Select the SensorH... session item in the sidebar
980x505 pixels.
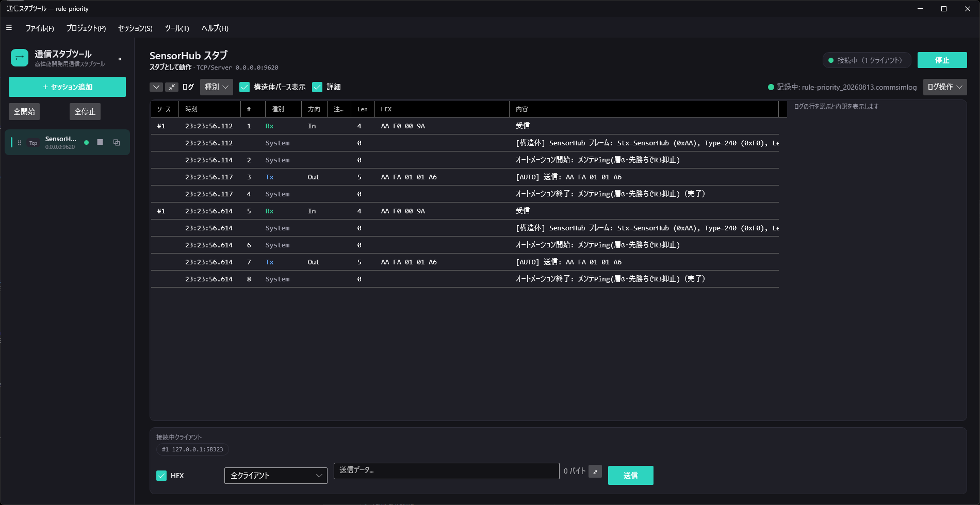point(67,142)
